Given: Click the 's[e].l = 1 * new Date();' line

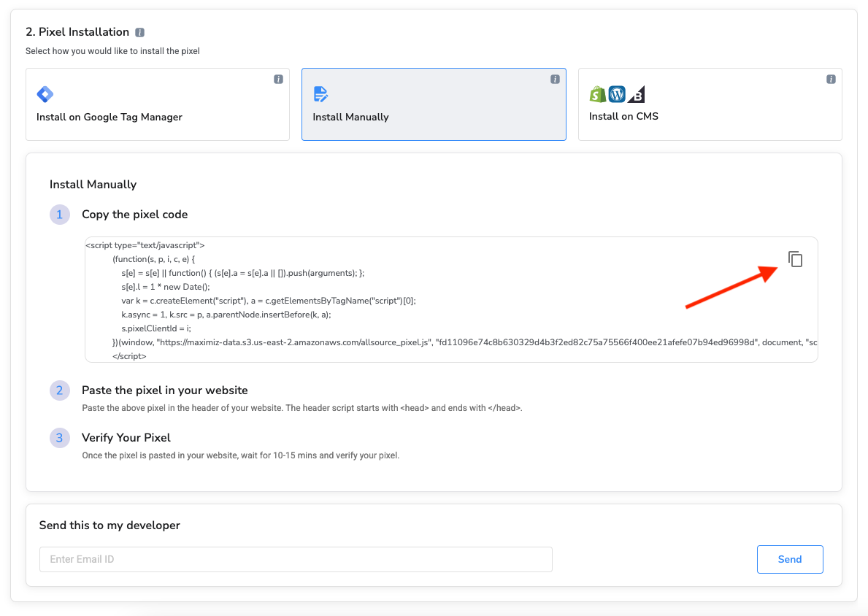Looking at the screenshot, I should tap(166, 287).
